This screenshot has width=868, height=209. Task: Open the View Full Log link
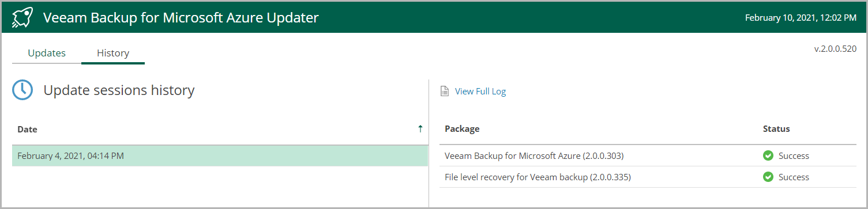point(480,91)
